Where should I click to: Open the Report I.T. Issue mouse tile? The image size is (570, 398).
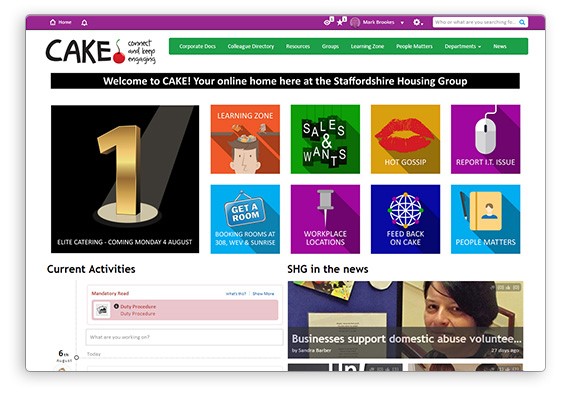tap(486, 139)
